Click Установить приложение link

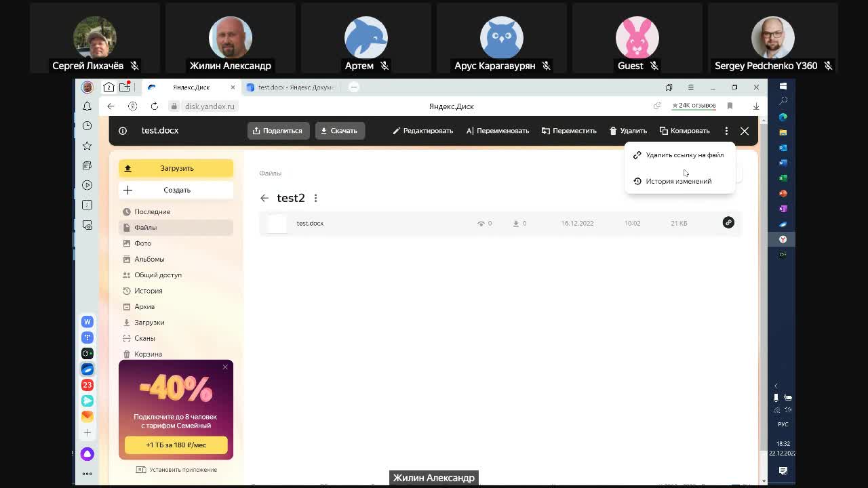tap(176, 470)
